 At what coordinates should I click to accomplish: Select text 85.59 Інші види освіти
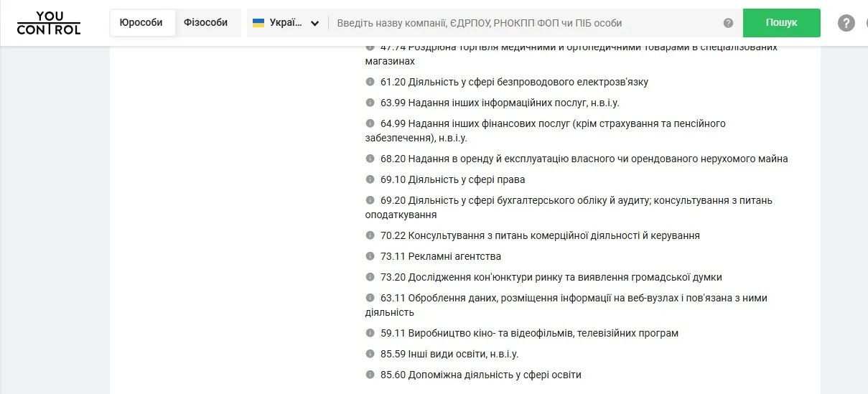[x=449, y=354]
